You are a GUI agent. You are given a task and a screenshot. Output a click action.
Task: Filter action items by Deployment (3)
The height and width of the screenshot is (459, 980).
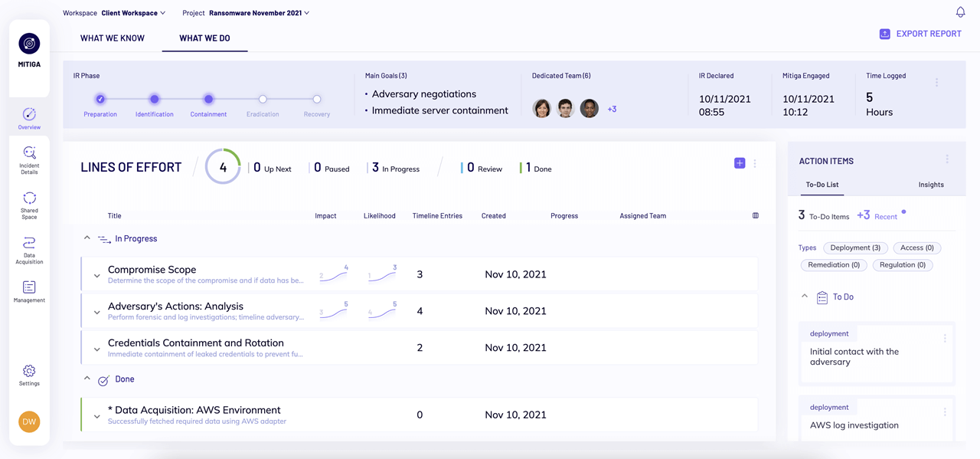tap(855, 248)
